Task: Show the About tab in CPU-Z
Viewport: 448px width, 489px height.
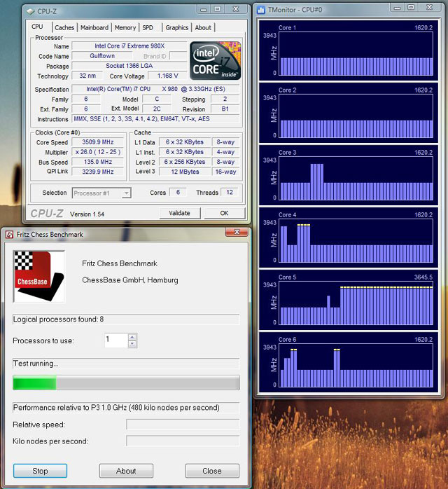Action: pos(203,27)
